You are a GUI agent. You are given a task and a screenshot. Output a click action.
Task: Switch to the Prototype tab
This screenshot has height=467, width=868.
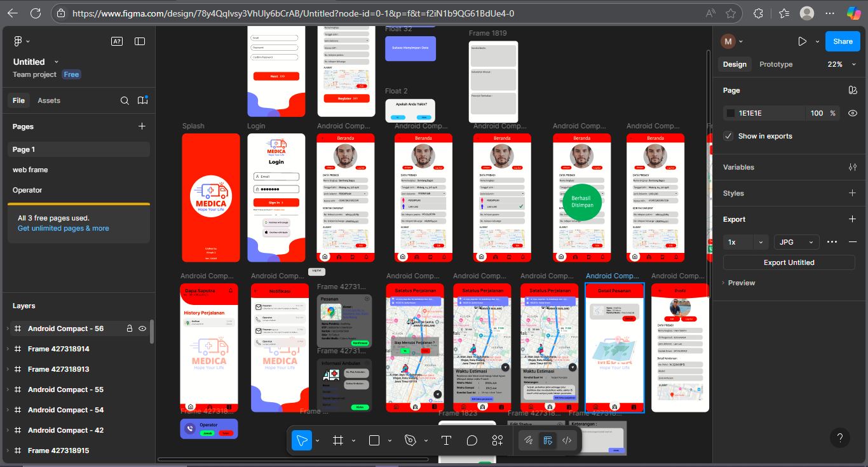(776, 64)
